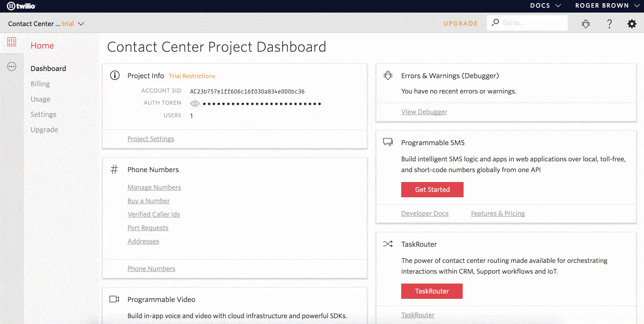Open the View Debugger link

point(424,112)
